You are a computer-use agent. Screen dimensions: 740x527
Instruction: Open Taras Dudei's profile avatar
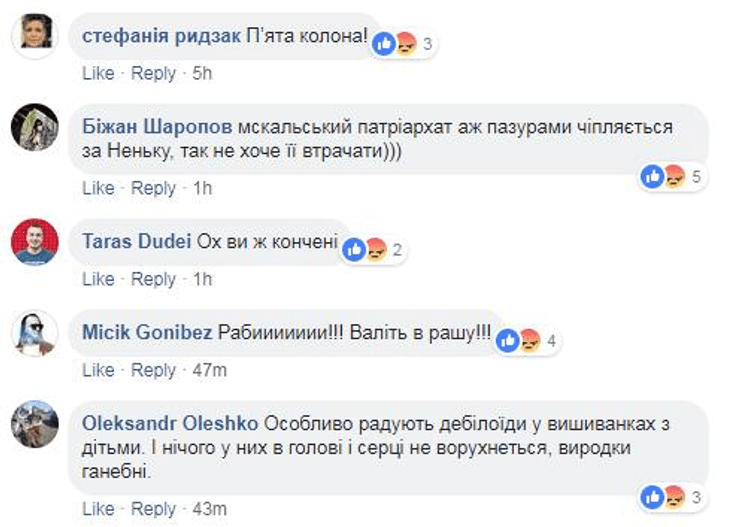[34, 242]
